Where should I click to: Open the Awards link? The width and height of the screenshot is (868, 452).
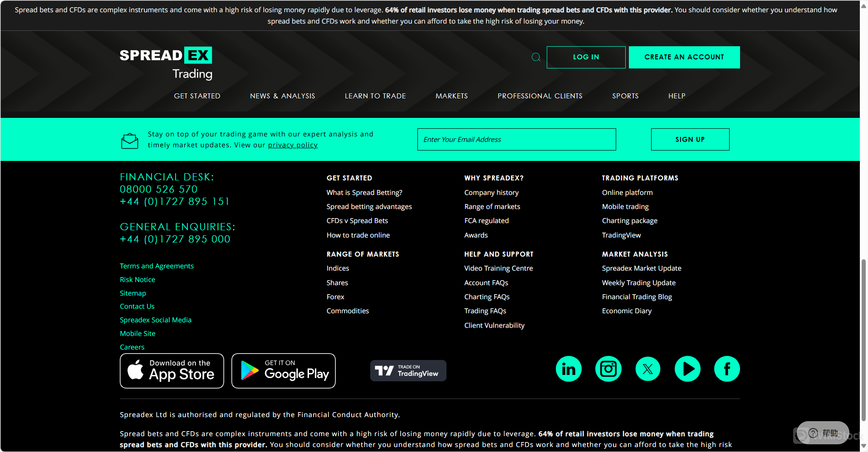[x=476, y=235]
